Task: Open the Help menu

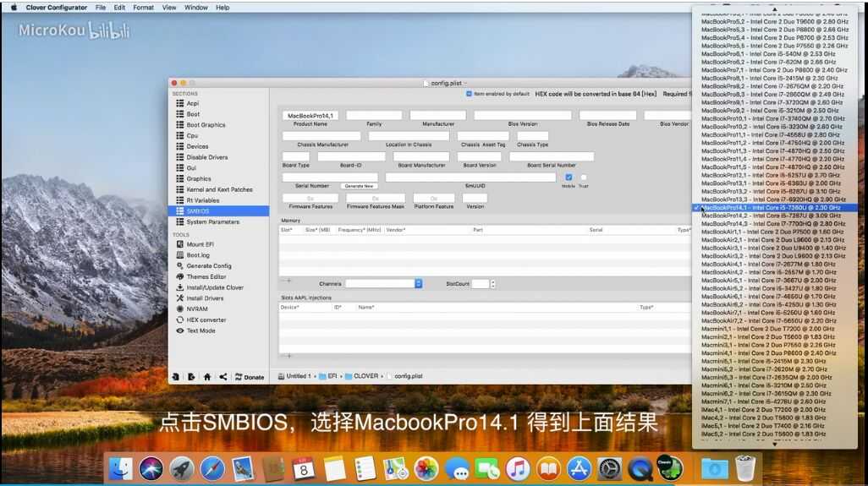Action: (222, 8)
